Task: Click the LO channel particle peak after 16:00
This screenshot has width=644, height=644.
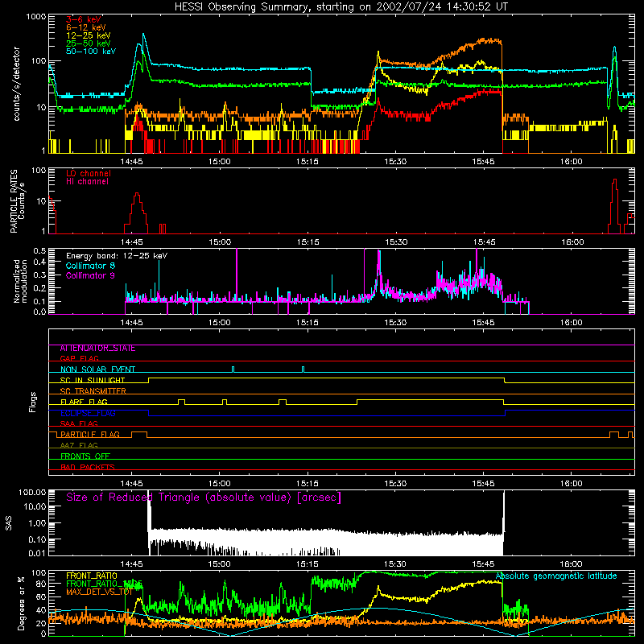Action: click(614, 180)
